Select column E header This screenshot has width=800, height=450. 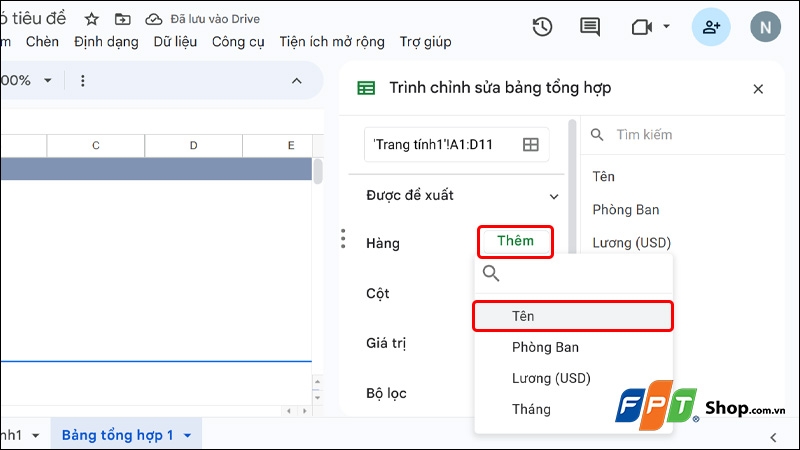pyautogui.click(x=278, y=145)
